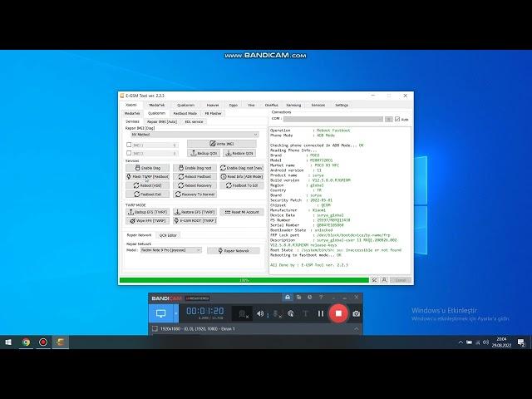Click Enable Diag root button

point(195,168)
